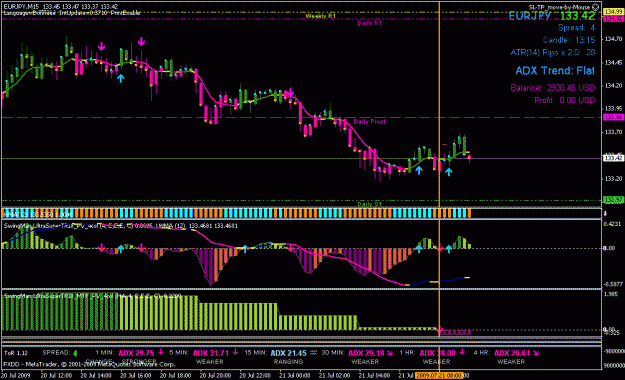The image size is (625, 380).
Task: Click the '-0.5877' indicator scale value
Action: [x=613, y=284]
